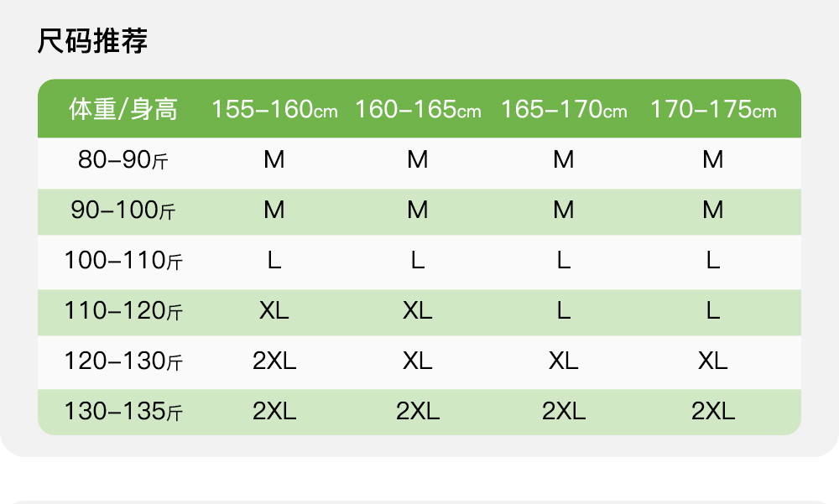839x504 pixels.
Task: Pick M for 90-100斤 at 170-175cm
Action: click(713, 210)
